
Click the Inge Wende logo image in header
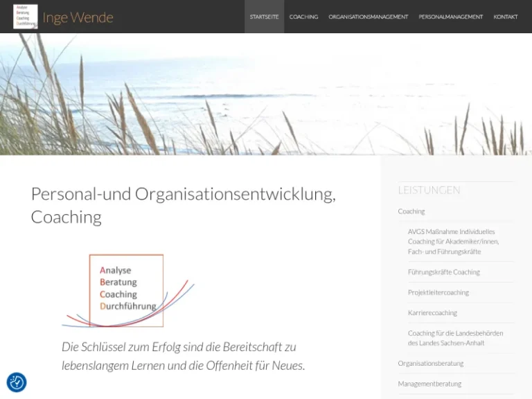point(26,17)
